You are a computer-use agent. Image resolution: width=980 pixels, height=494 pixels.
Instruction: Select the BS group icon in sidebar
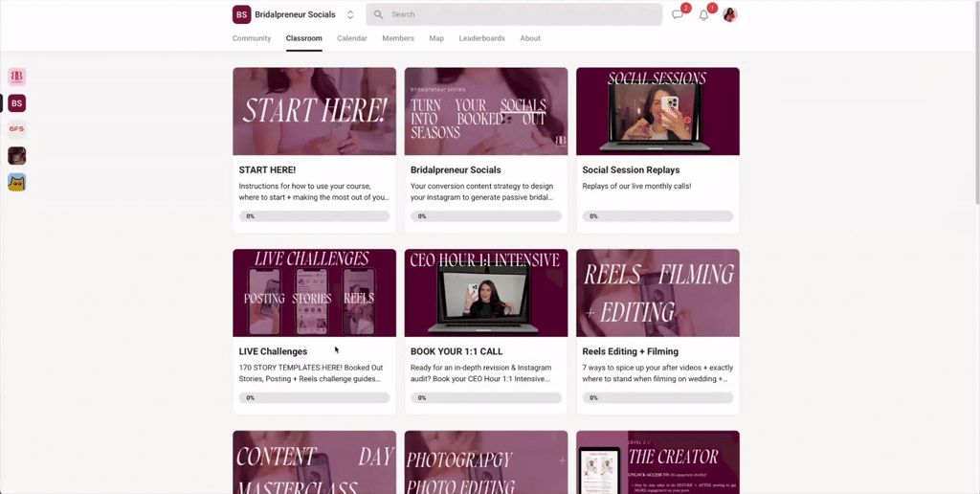pyautogui.click(x=17, y=103)
